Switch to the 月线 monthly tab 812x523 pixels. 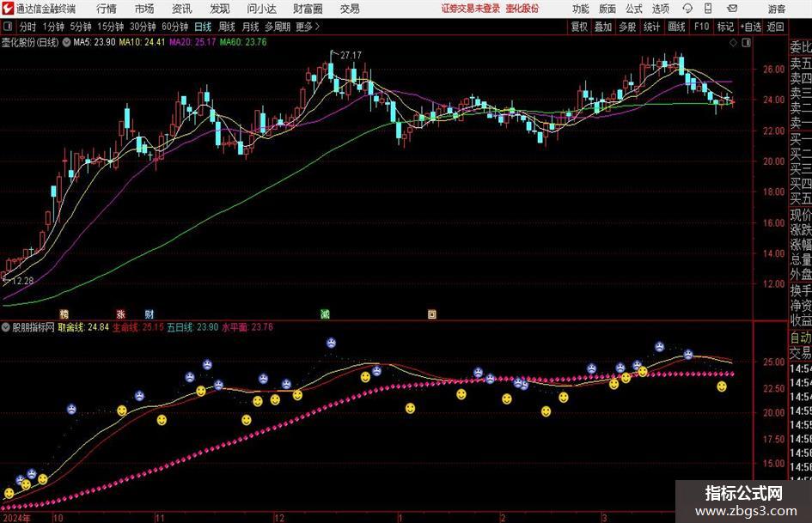point(250,27)
